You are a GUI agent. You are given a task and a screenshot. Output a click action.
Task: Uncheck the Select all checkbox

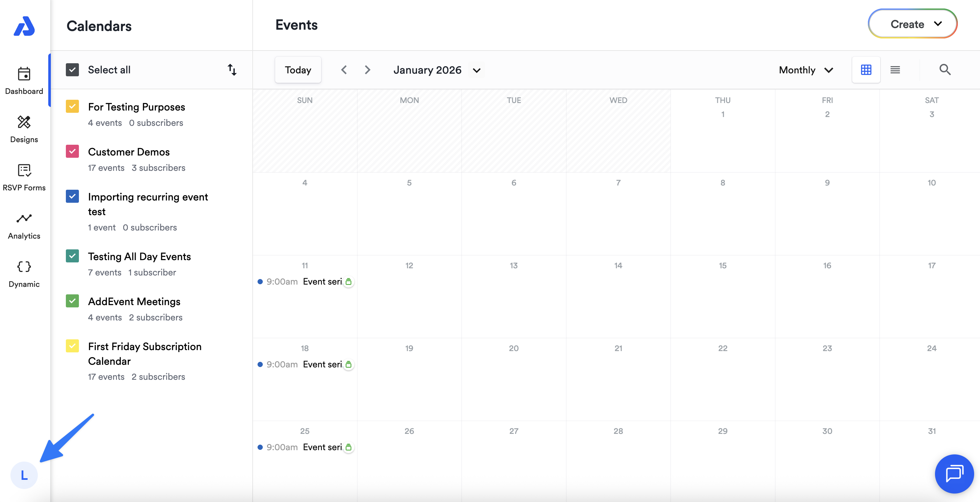(72, 70)
